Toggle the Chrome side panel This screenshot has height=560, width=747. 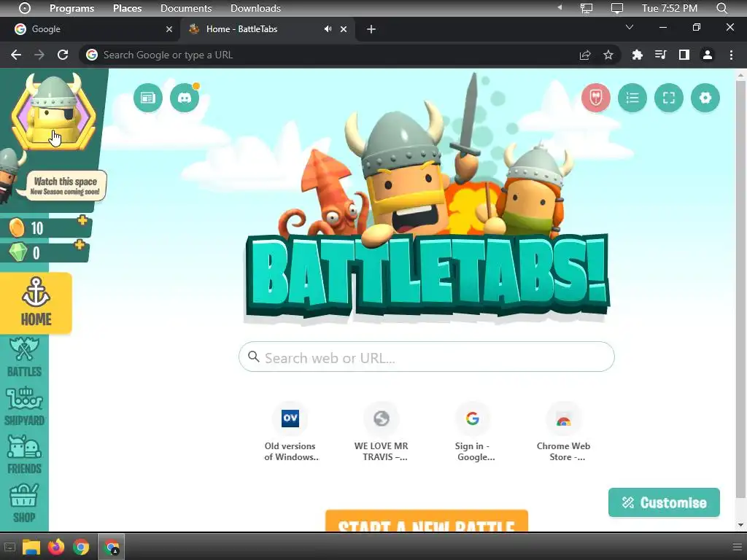pos(684,55)
